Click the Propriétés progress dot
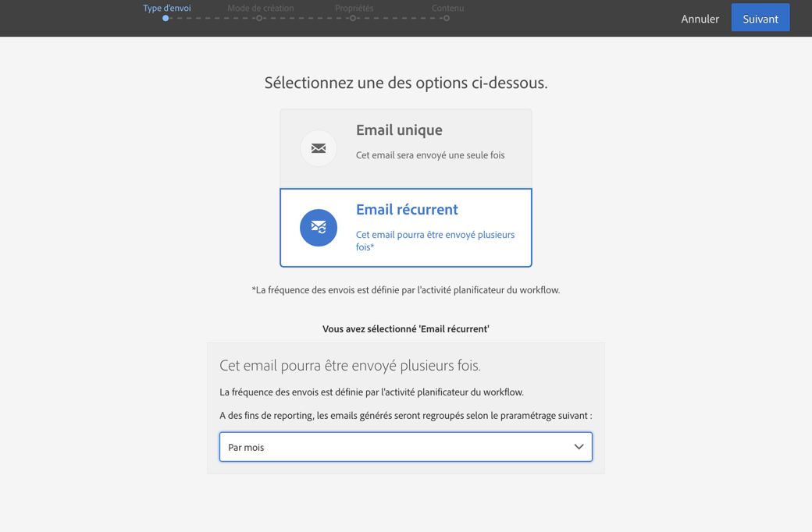Image resolution: width=812 pixels, height=532 pixels. [353, 18]
